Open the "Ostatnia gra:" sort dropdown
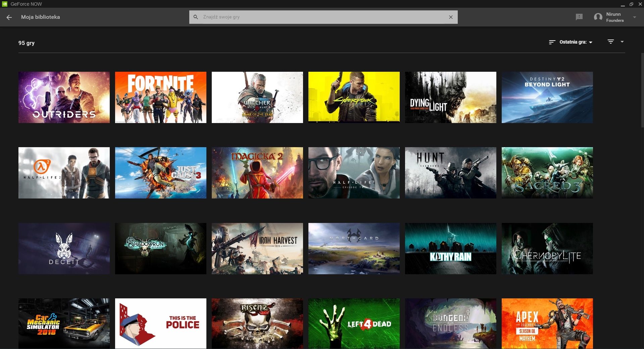The width and height of the screenshot is (644, 349). click(x=576, y=42)
